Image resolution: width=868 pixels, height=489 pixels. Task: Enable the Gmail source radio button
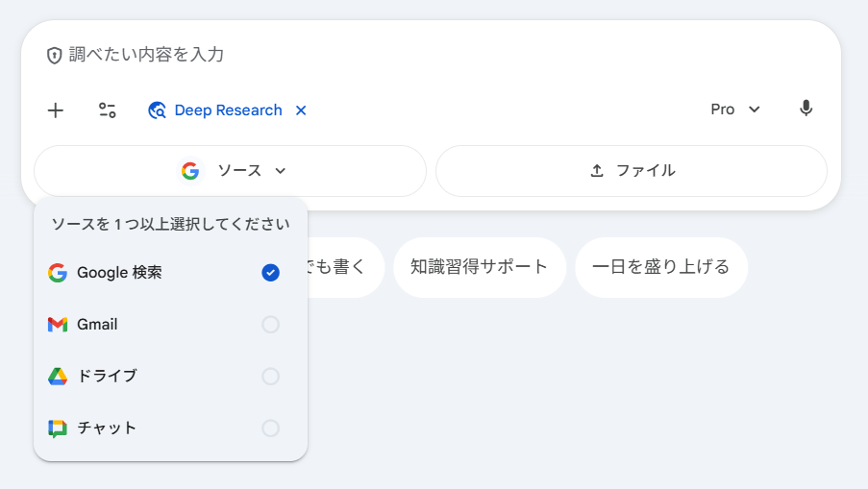tap(270, 325)
